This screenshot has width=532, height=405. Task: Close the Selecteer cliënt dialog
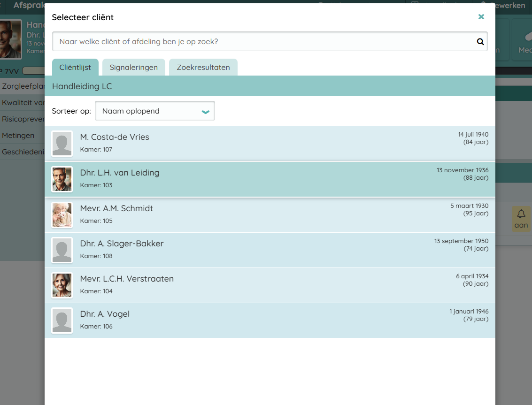(x=481, y=17)
